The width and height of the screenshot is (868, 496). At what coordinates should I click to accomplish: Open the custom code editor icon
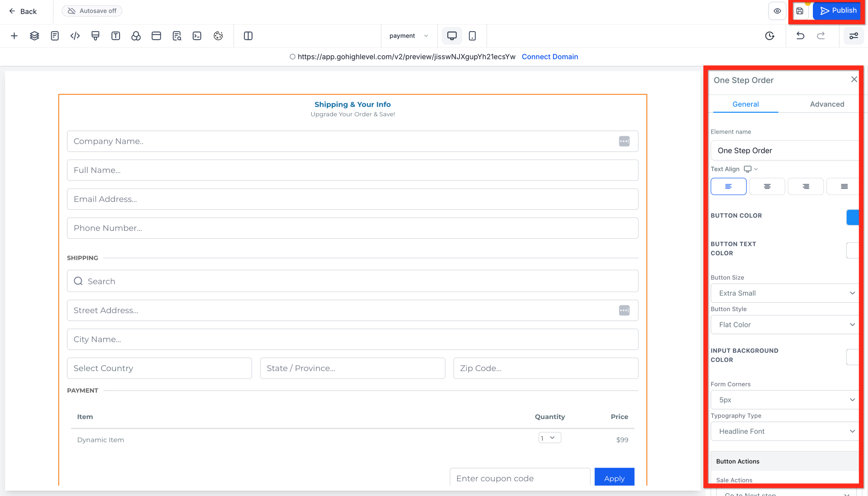[75, 36]
